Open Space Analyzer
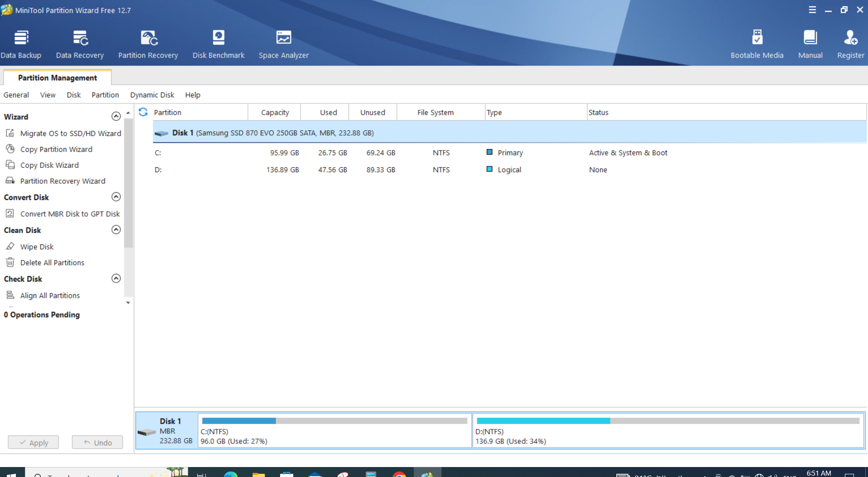 tap(284, 44)
